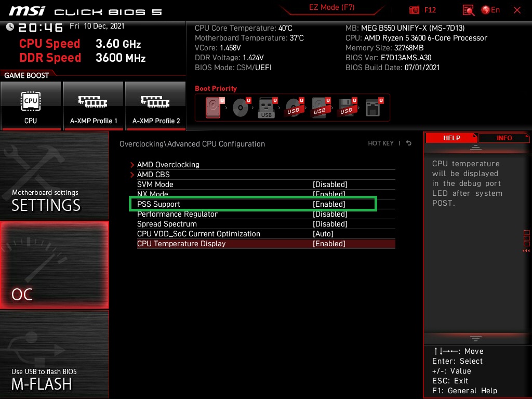Image resolution: width=532 pixels, height=399 pixels.
Task: Click the Fri 10 Dec, 2021 date
Action: click(x=97, y=26)
